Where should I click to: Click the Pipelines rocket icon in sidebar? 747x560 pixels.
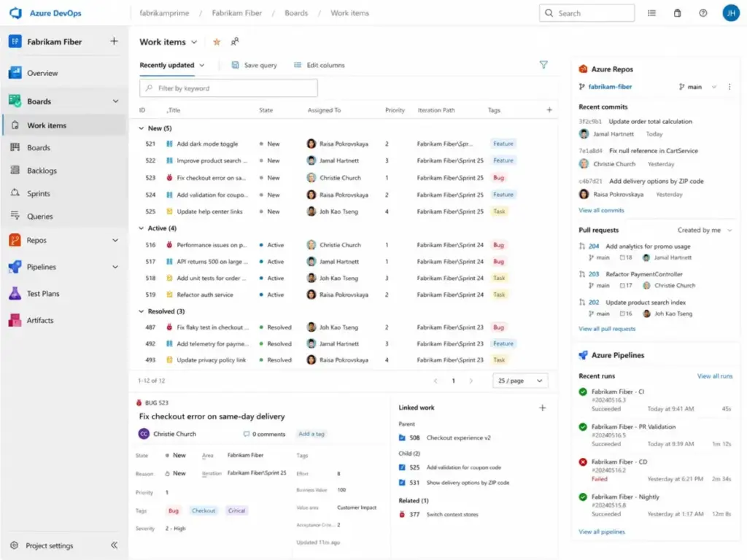[15, 267]
